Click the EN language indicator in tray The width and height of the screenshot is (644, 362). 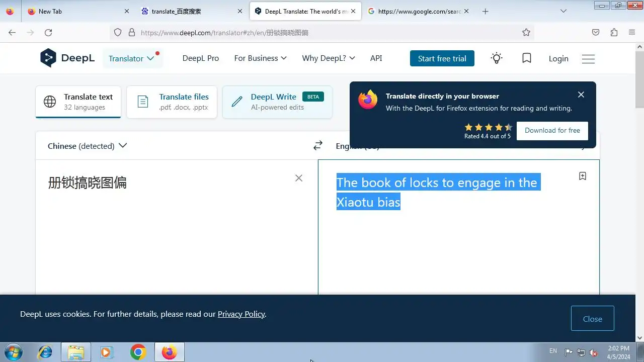(x=553, y=351)
